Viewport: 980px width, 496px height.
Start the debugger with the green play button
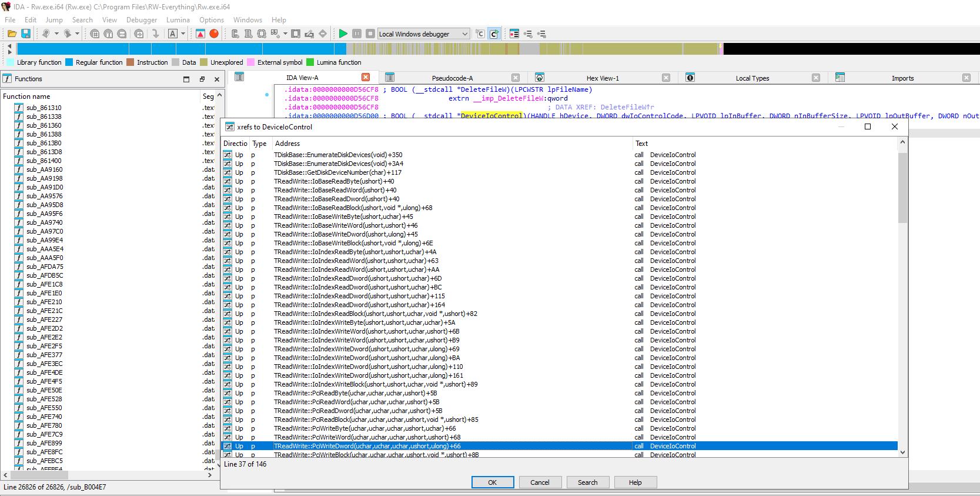tap(343, 34)
